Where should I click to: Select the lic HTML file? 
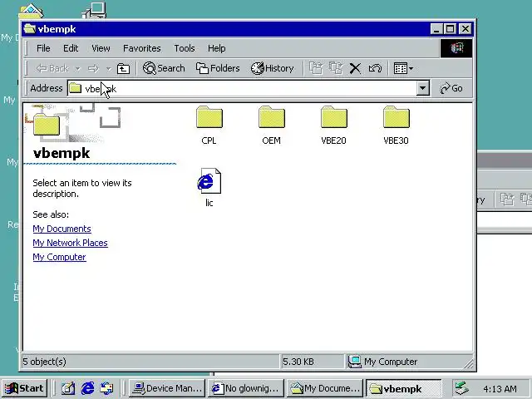(209, 187)
